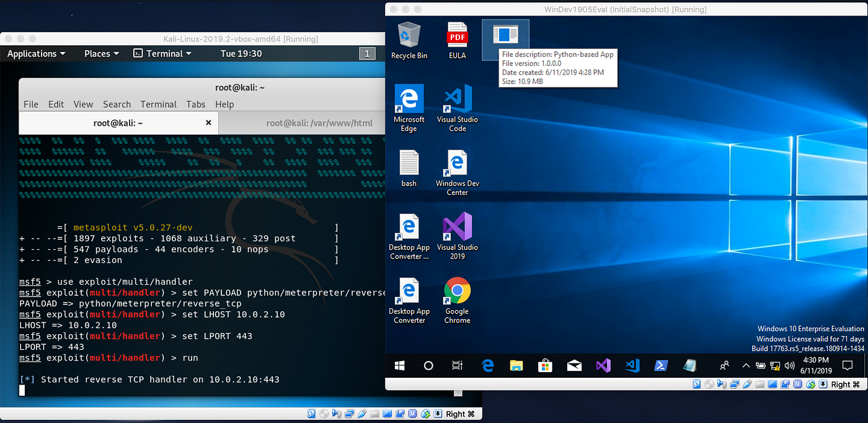868x423 pixels.
Task: Click optical disk indicator in Kali VM status bar
Action: (323, 414)
